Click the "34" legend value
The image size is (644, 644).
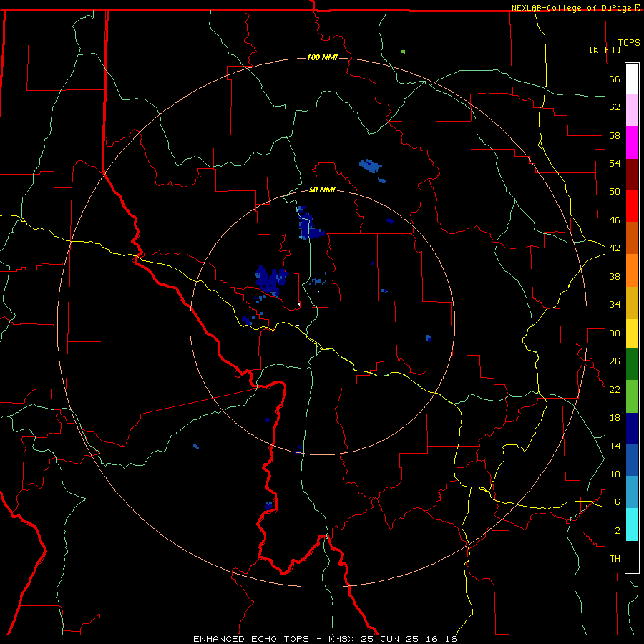615,305
